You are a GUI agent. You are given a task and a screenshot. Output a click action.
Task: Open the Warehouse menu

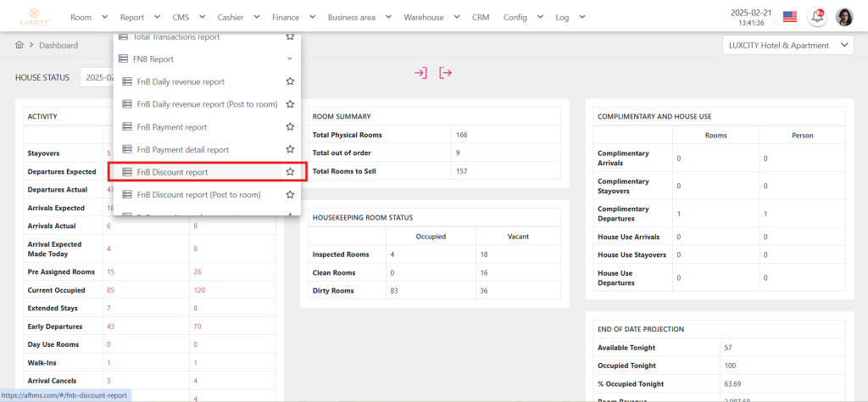(430, 17)
